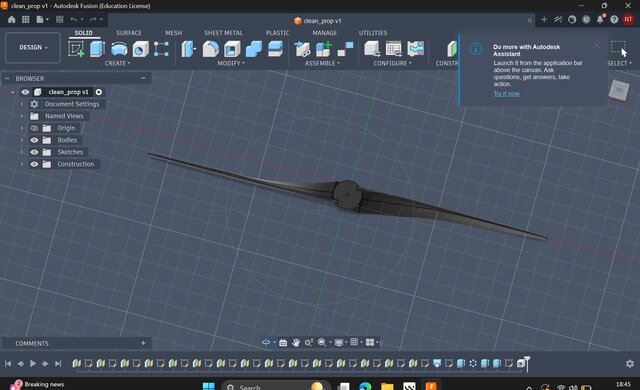The width and height of the screenshot is (640, 390).
Task: Select the Fillet tool
Action: click(211, 49)
